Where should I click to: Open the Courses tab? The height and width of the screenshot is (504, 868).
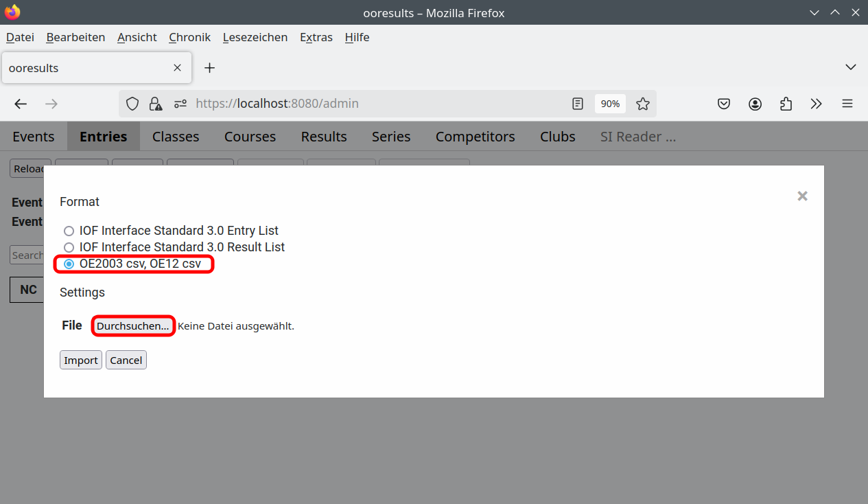click(x=250, y=137)
